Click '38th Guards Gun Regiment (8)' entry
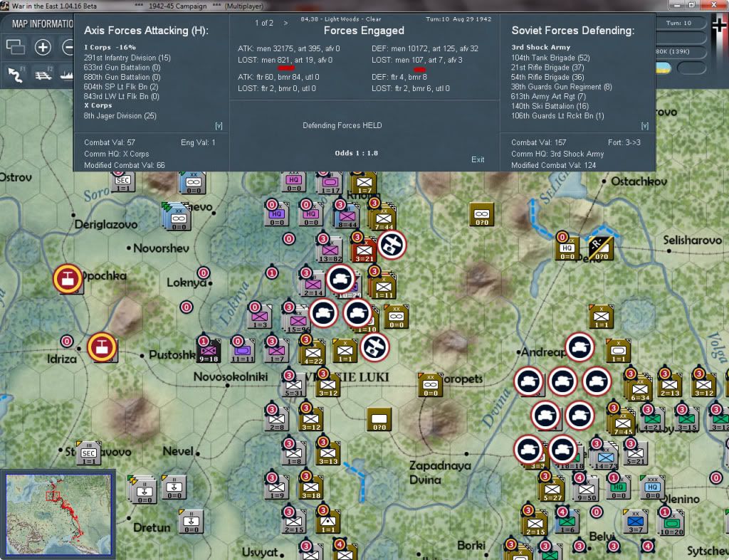 pos(561,87)
